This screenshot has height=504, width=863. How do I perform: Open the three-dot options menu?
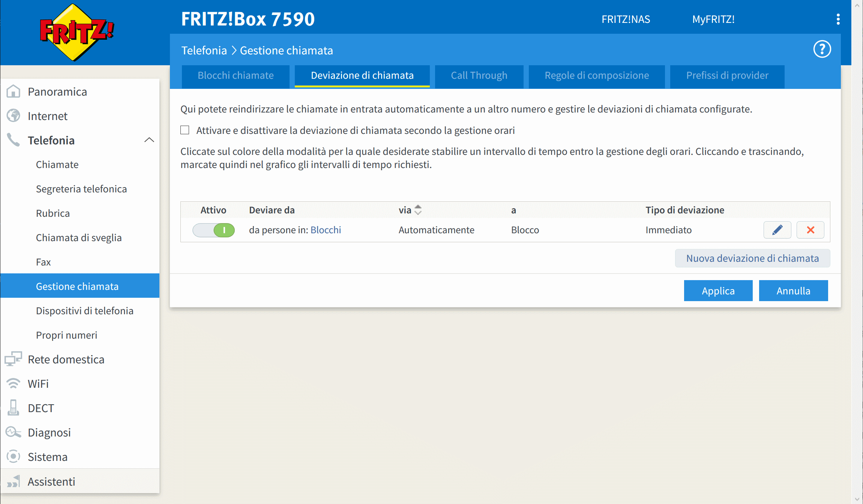838,19
